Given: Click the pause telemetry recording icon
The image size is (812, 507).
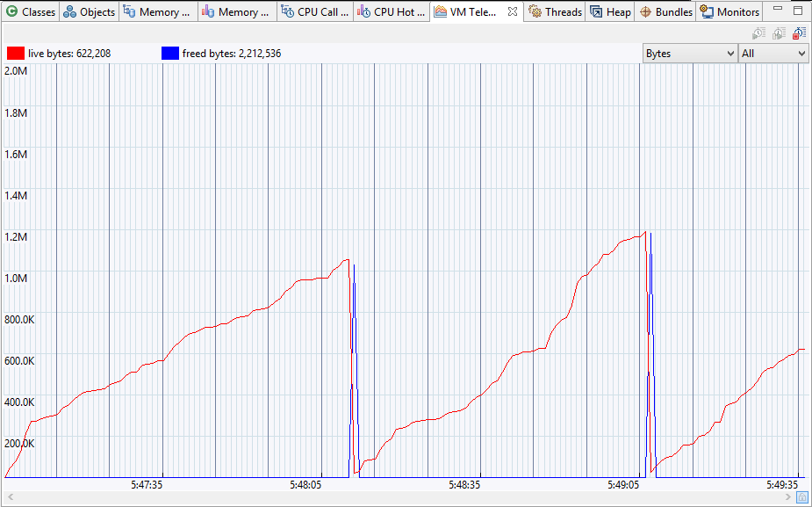Looking at the screenshot, I should pos(779,33).
